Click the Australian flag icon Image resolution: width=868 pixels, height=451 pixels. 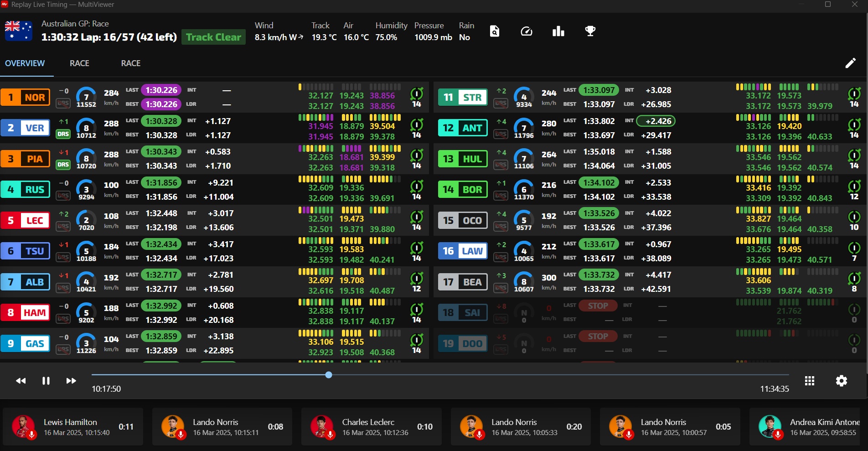point(18,31)
